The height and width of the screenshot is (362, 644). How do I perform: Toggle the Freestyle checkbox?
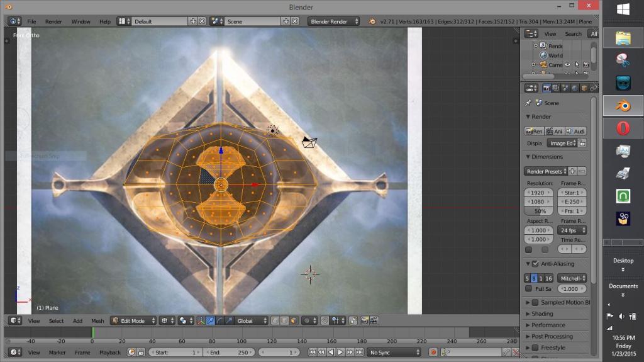535,348
